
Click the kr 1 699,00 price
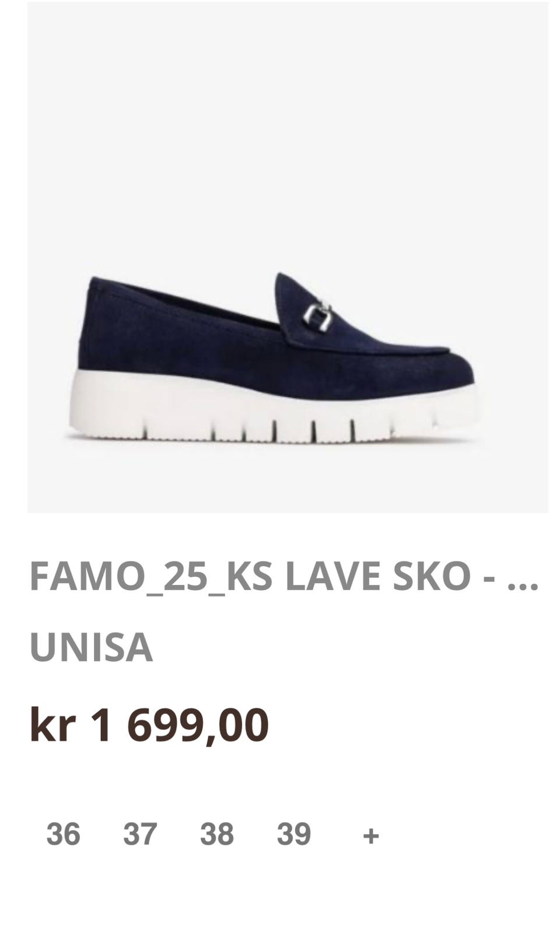point(149,725)
